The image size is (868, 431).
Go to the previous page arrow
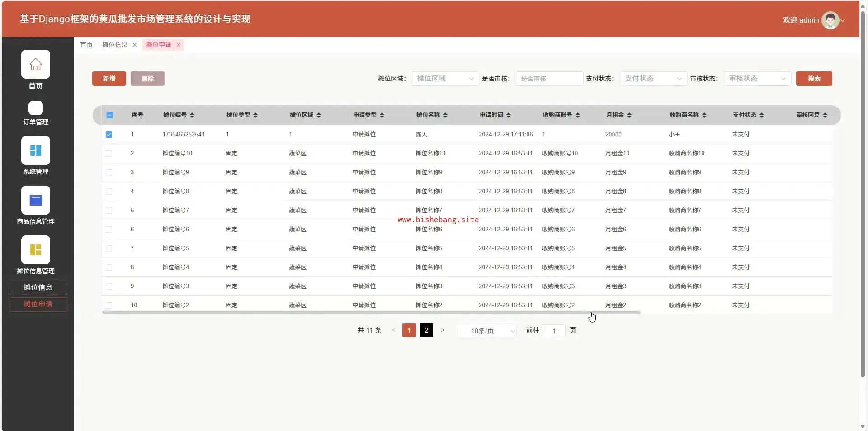(393, 330)
